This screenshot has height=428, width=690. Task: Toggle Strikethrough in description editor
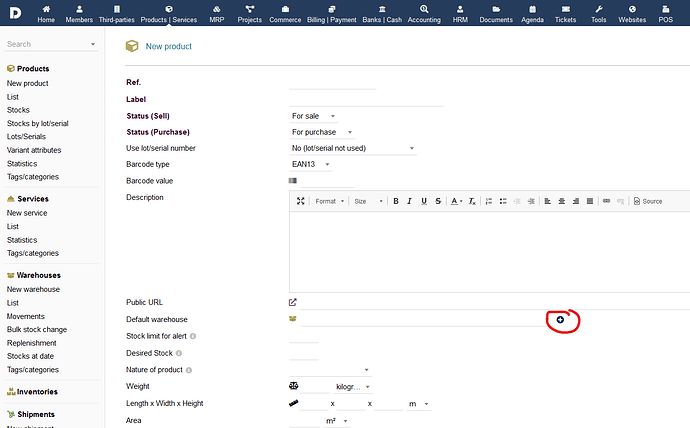click(438, 201)
